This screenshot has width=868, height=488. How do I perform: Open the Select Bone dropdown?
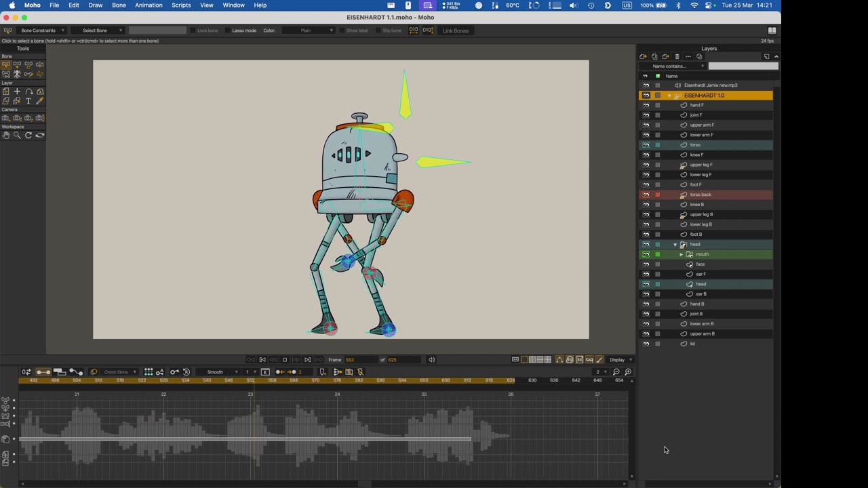coord(98,30)
